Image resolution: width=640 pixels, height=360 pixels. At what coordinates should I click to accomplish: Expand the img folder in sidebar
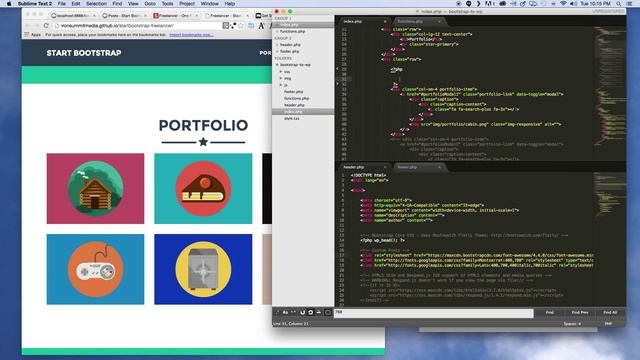pyautogui.click(x=281, y=78)
